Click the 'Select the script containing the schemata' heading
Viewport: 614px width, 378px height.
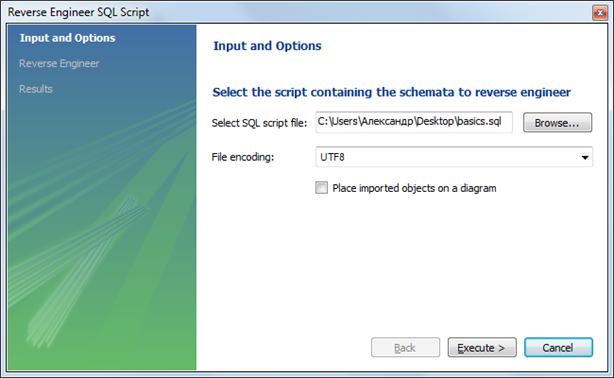click(x=392, y=92)
